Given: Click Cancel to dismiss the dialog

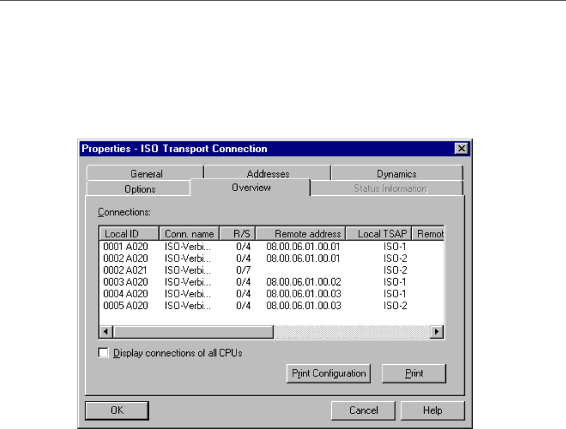Looking at the screenshot, I should point(363,410).
